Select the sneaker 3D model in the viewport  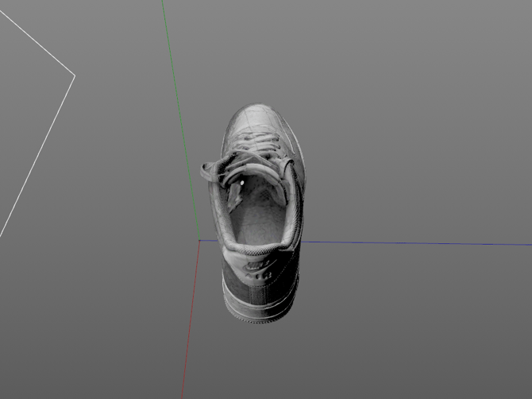[253, 213]
